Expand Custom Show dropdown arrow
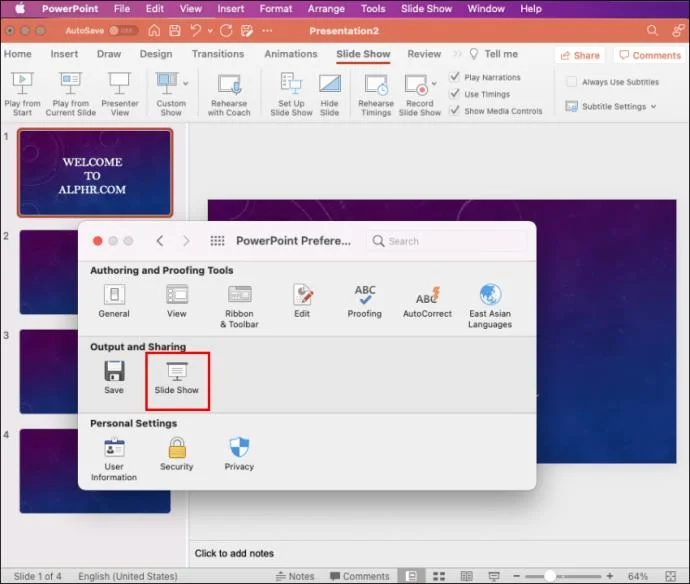This screenshot has width=690, height=584. pos(186,83)
